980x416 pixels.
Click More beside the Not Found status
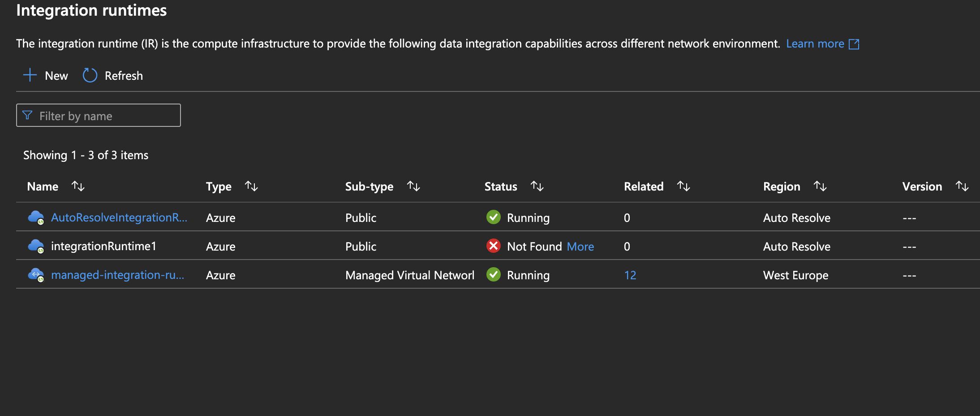(580, 246)
